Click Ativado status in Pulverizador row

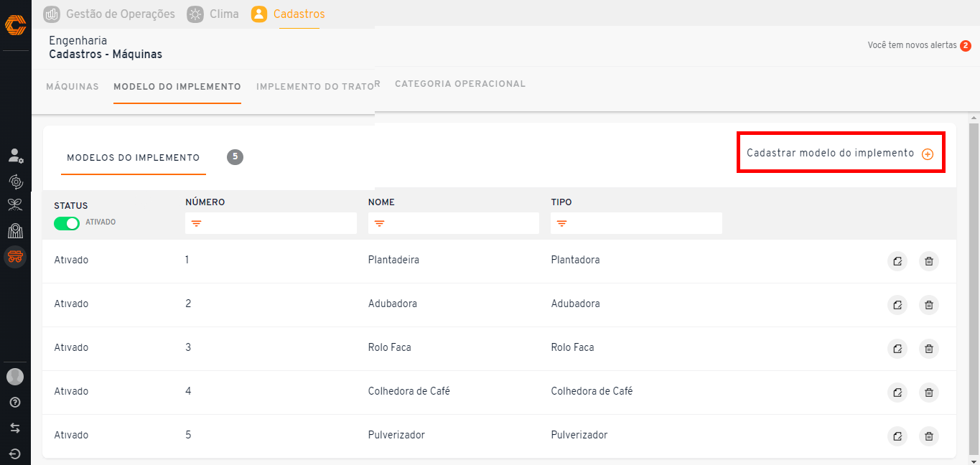click(71, 435)
